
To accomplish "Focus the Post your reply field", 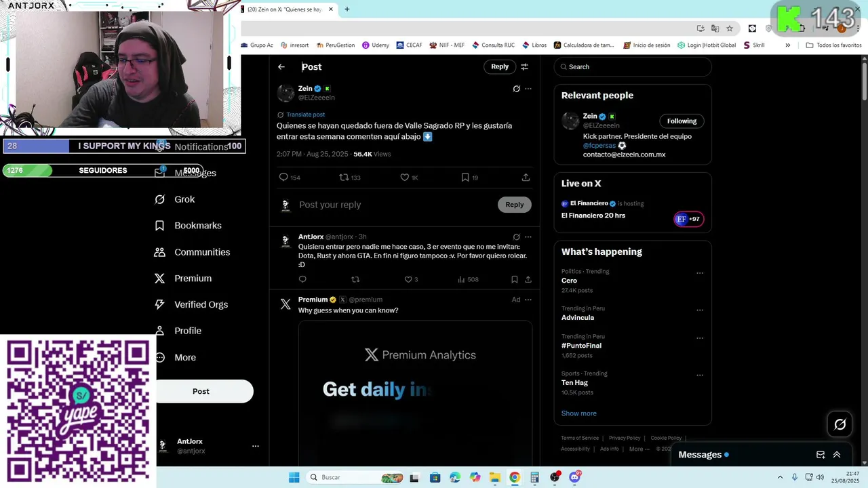I will [396, 205].
